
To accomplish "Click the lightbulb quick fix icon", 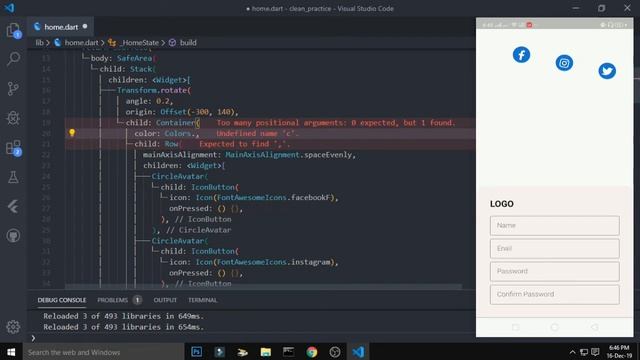I will click(x=72, y=133).
